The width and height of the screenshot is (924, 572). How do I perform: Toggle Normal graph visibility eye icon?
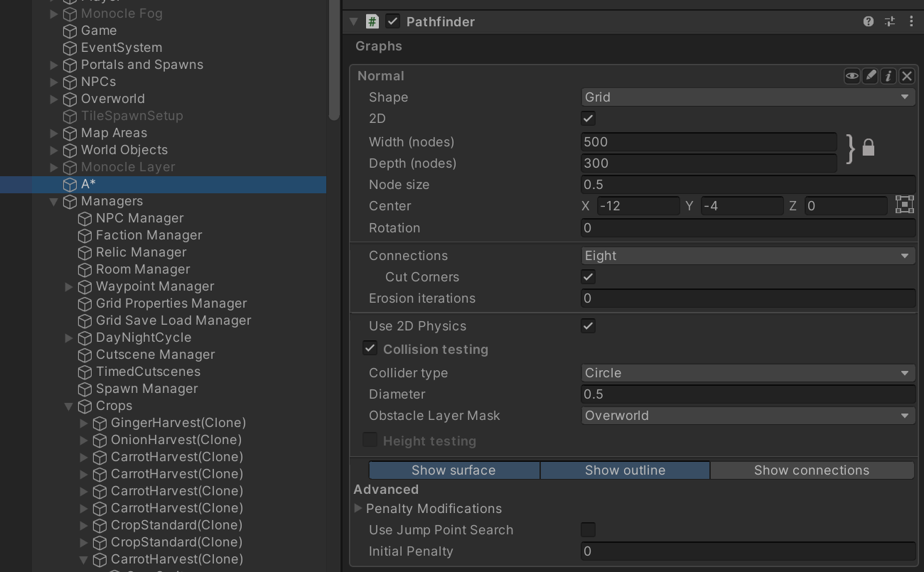(x=852, y=76)
